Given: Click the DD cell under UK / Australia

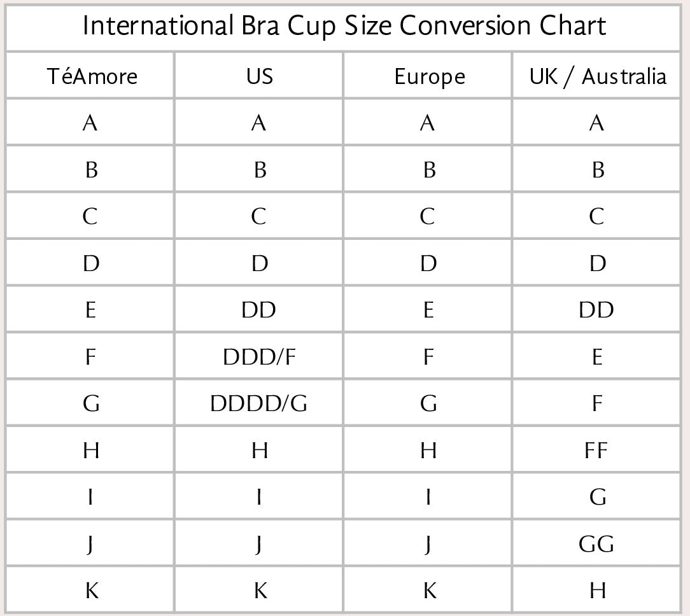Looking at the screenshot, I should coord(596,310).
